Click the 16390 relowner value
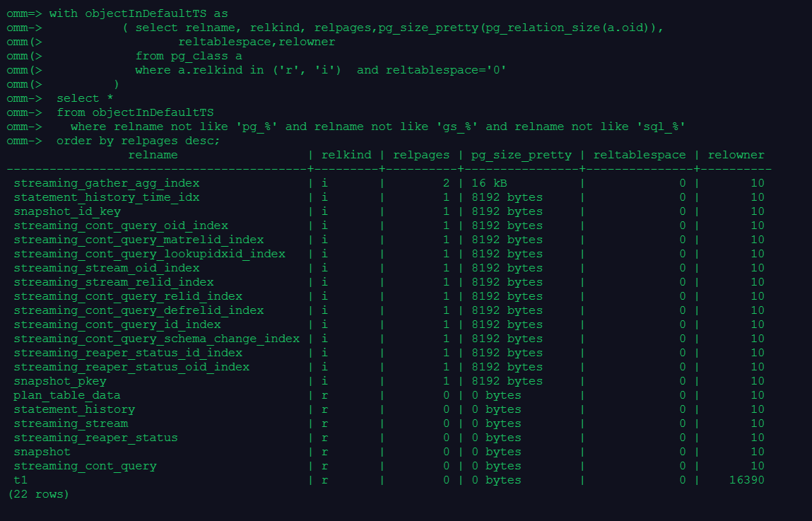 (746, 480)
